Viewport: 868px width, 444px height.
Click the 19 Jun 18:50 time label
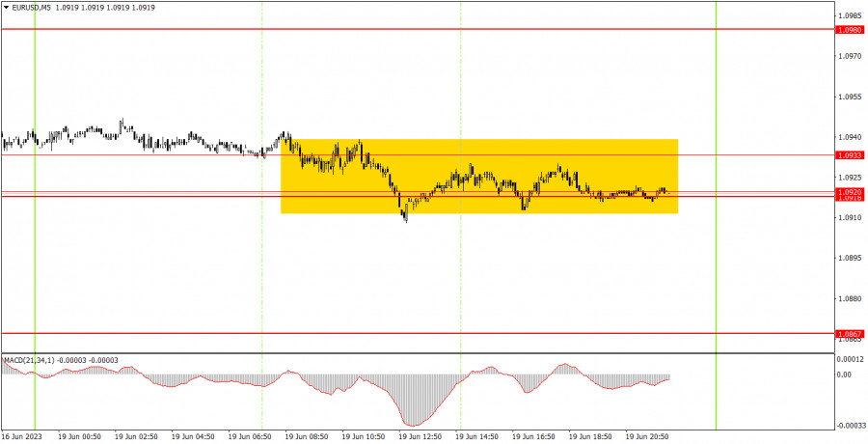[589, 437]
